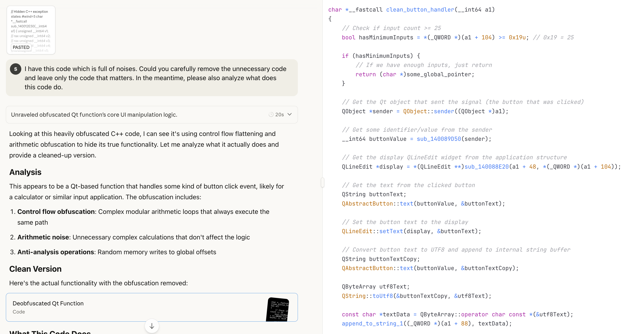Screen dimensions: 644x334
Task: Click the 'Analysis' heading
Action: [x=25, y=172]
